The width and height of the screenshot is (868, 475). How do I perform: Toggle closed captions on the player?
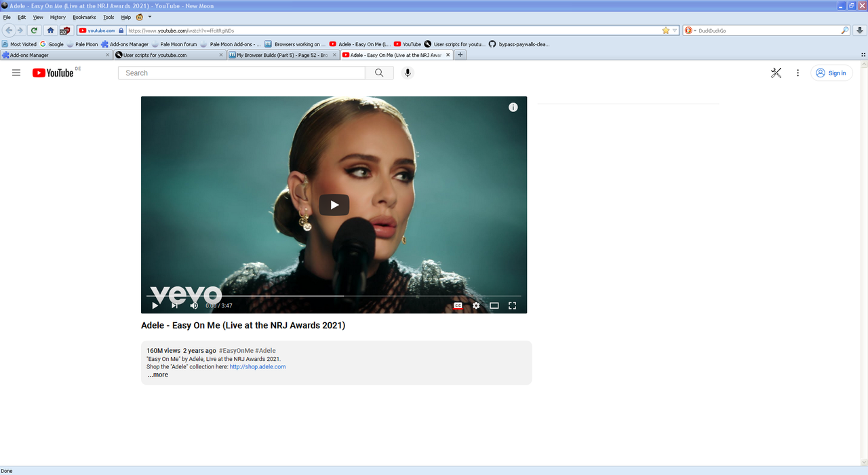click(458, 305)
